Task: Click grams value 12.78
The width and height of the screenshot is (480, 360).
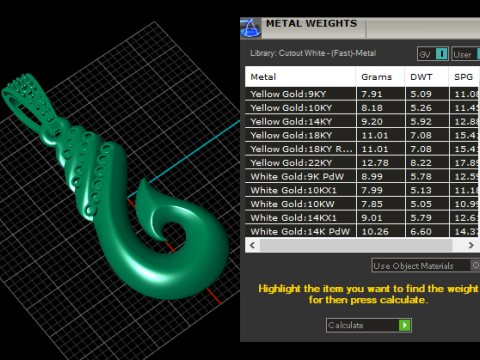Action: tap(375, 163)
